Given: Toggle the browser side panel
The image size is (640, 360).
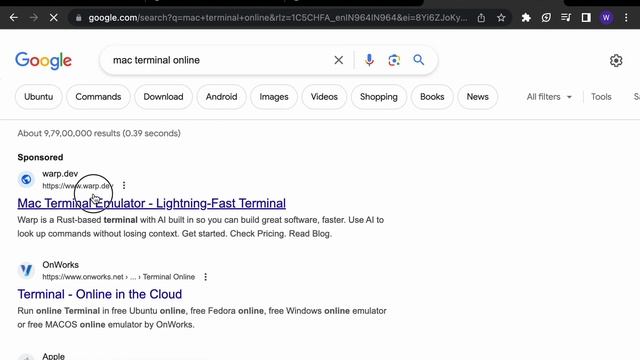Looking at the screenshot, I should (586, 18).
